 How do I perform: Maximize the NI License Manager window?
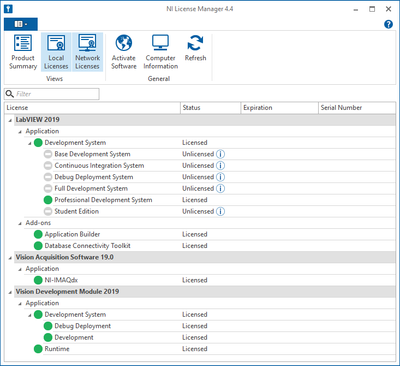point(372,9)
